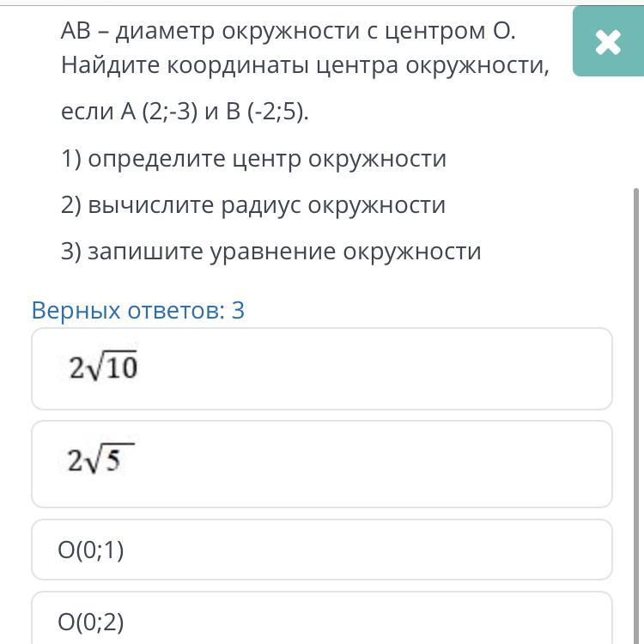Screen dimensions: 644x644
Task: Click the 2√10 square root formula image
Action: (x=103, y=366)
